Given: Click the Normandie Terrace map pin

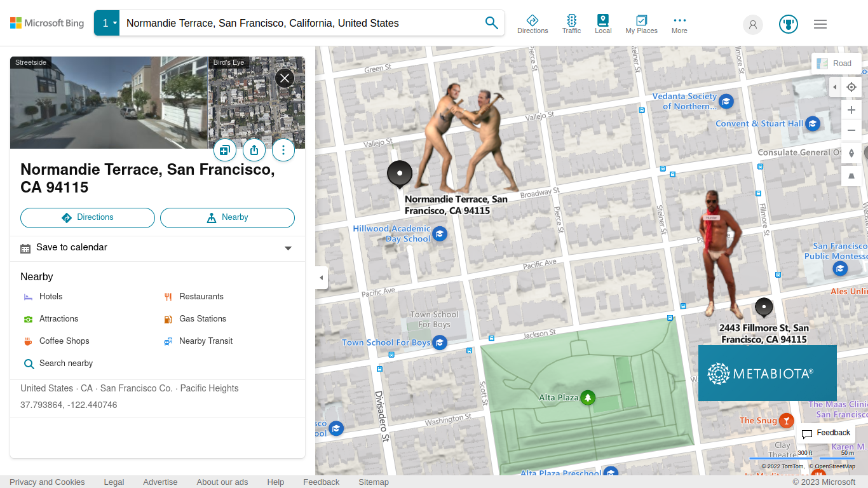Looking at the screenshot, I should 400,175.
